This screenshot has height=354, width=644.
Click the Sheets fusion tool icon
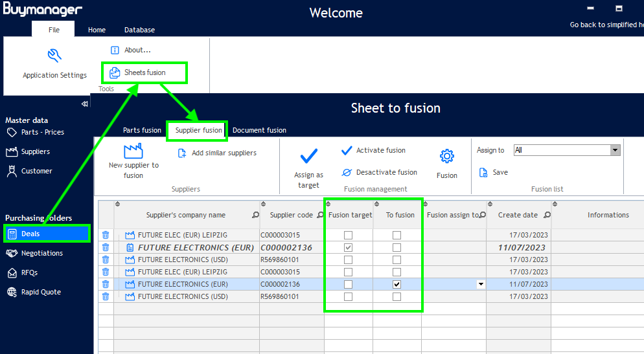point(115,72)
